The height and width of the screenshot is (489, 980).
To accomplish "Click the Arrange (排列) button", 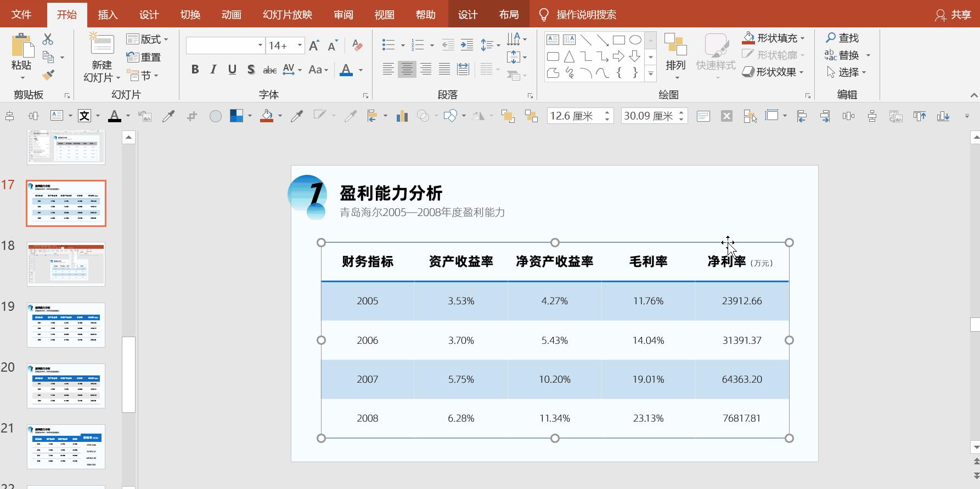I will coord(675,55).
